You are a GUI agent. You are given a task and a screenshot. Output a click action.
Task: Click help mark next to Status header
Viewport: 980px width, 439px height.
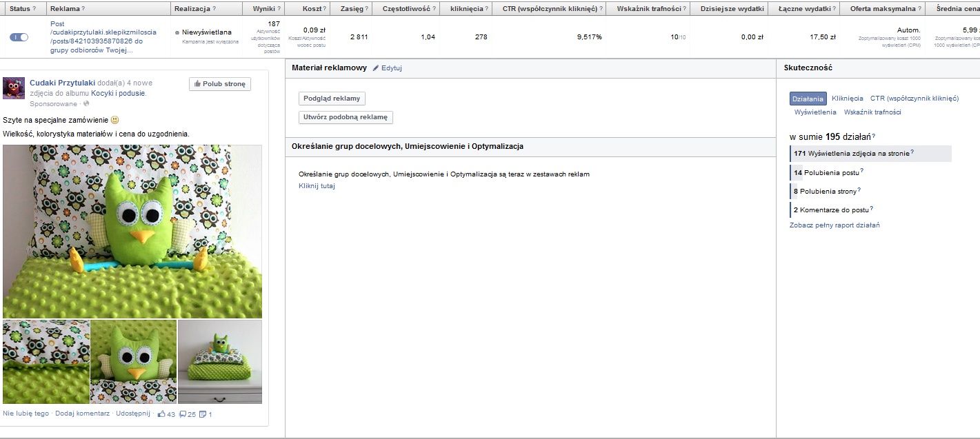(x=34, y=9)
